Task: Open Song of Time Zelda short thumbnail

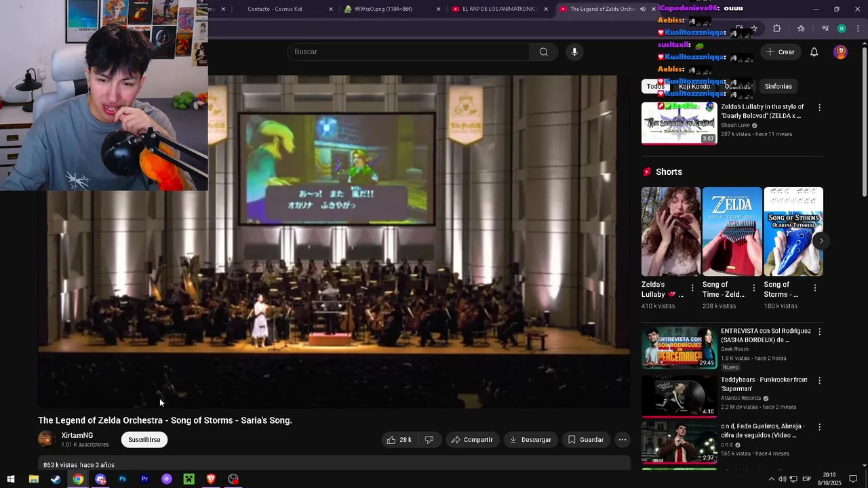Action: click(732, 232)
